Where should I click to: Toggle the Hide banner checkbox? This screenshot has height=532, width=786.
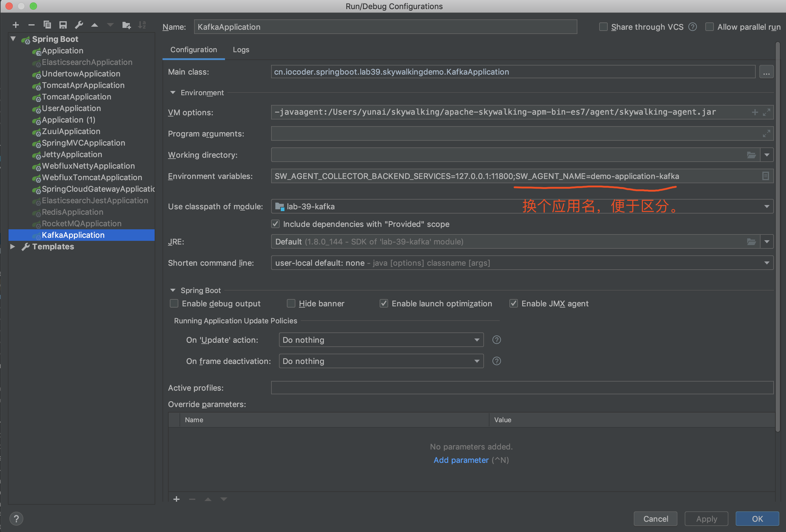tap(291, 303)
